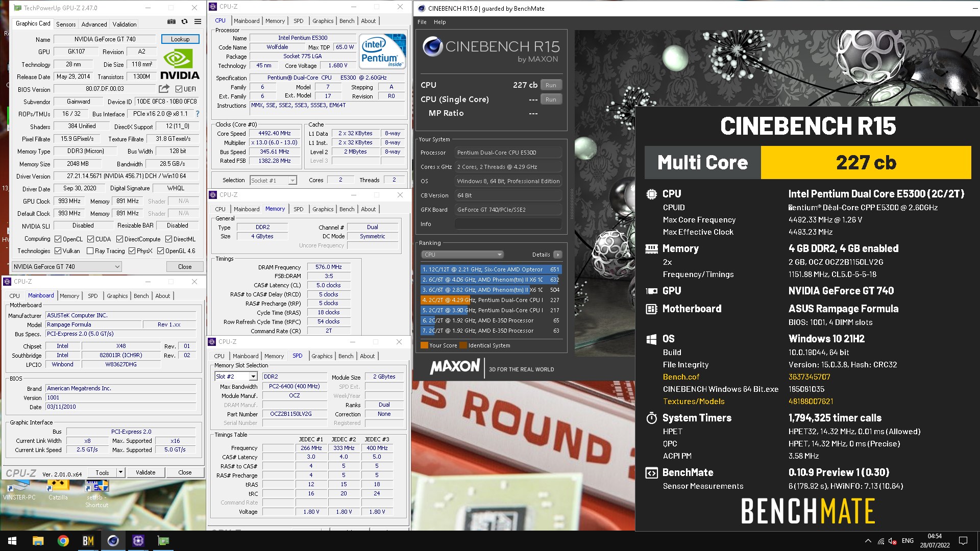
Task: Open the GPU-Z hamburger menu icon
Action: pos(198,21)
